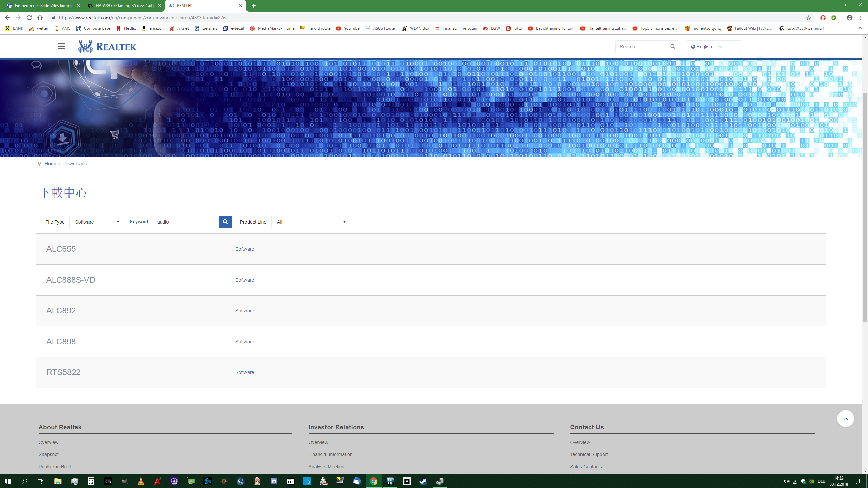Click the Keyword field containing audio

pyautogui.click(x=186, y=222)
